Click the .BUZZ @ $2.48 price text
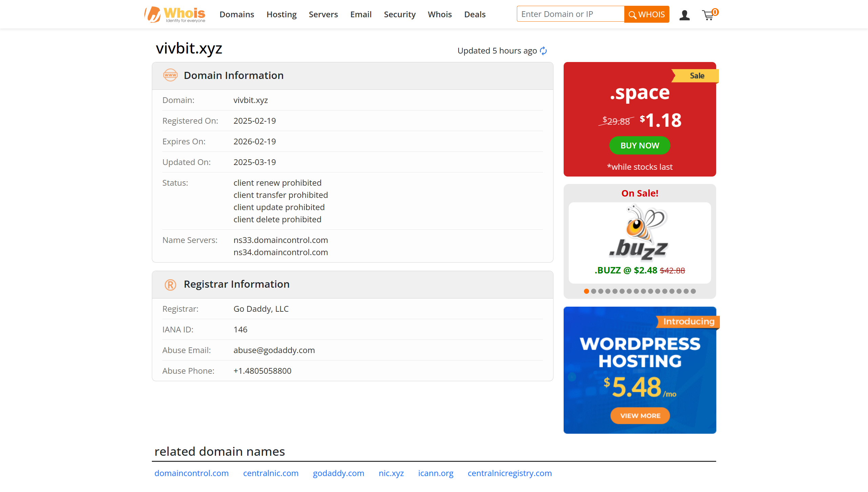The height and width of the screenshot is (492, 868). 626,270
